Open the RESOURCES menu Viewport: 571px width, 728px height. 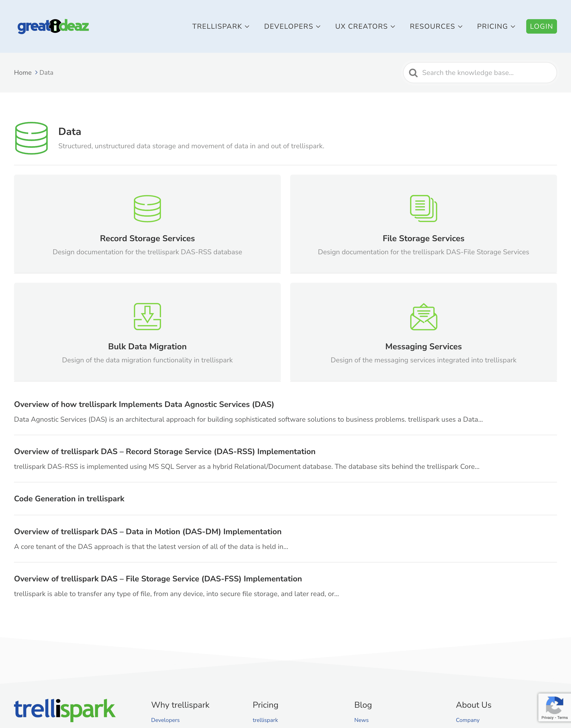click(x=436, y=26)
